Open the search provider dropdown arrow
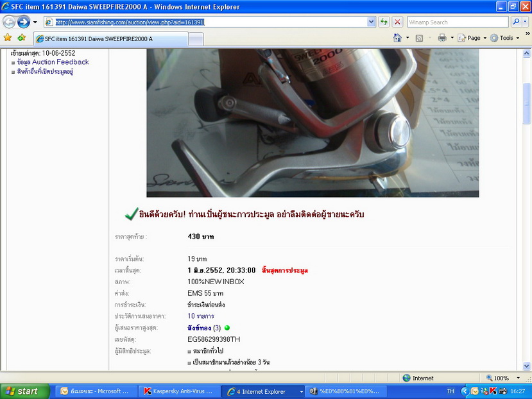The height and width of the screenshot is (399, 532). point(525,22)
